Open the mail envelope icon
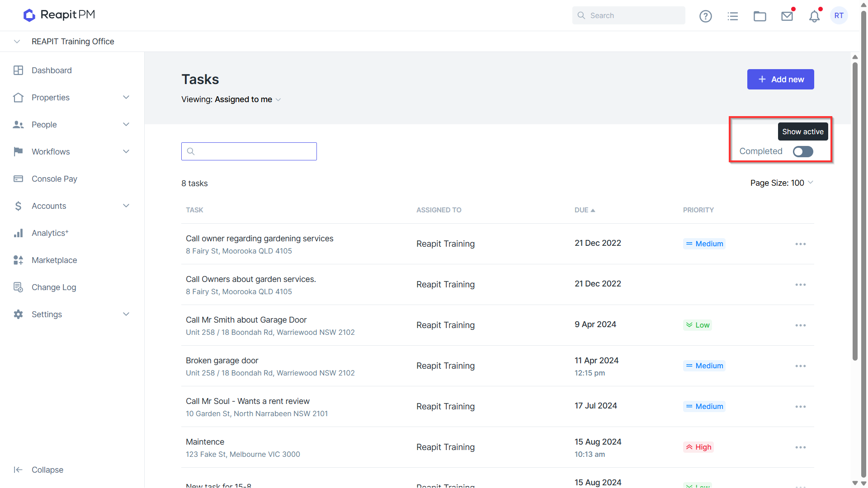The width and height of the screenshot is (868, 488). (x=787, y=16)
